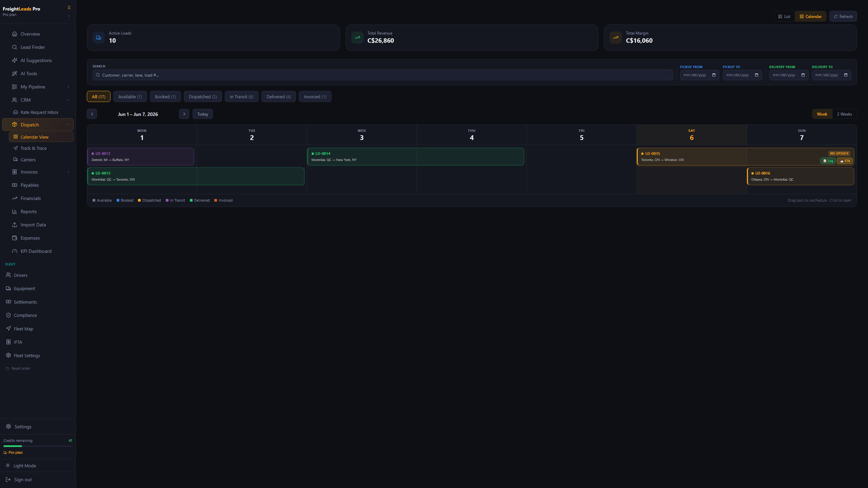Expand the My Pipeline submenu chevron
This screenshot has height=488, width=868.
[68, 87]
